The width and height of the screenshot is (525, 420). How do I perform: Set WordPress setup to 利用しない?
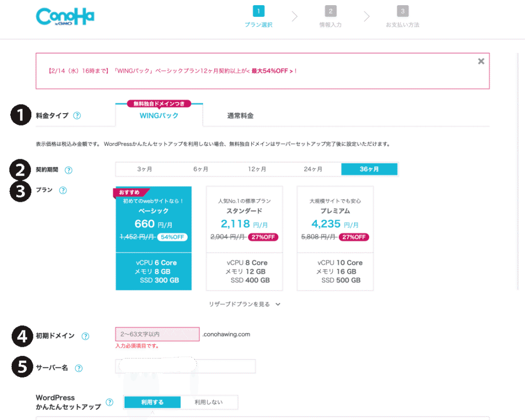[x=209, y=402]
